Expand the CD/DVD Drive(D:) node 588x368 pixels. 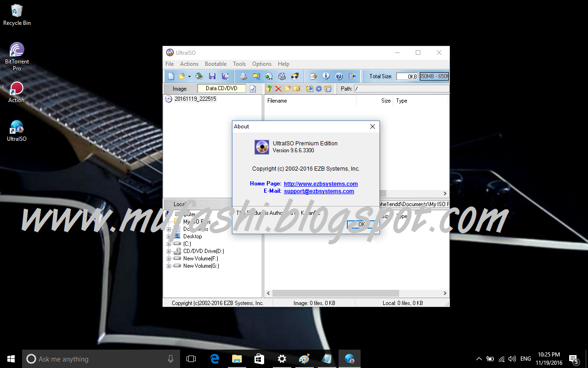(x=169, y=251)
